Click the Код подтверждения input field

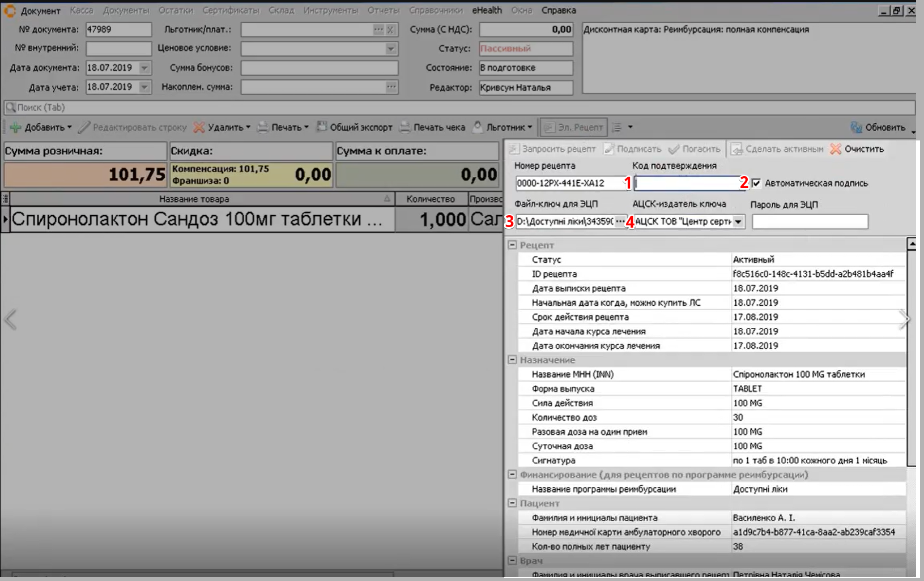(x=687, y=183)
